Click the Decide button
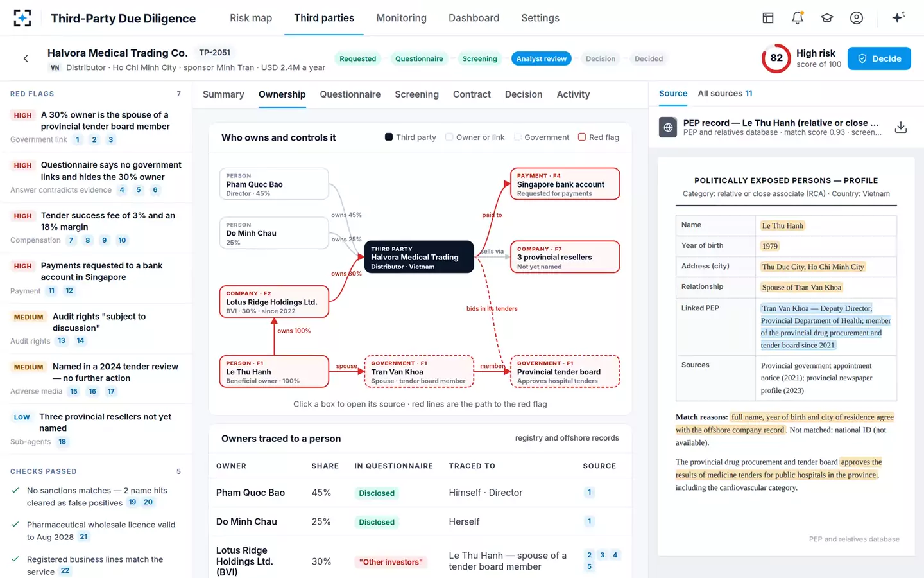Image resolution: width=924 pixels, height=578 pixels. (x=879, y=58)
